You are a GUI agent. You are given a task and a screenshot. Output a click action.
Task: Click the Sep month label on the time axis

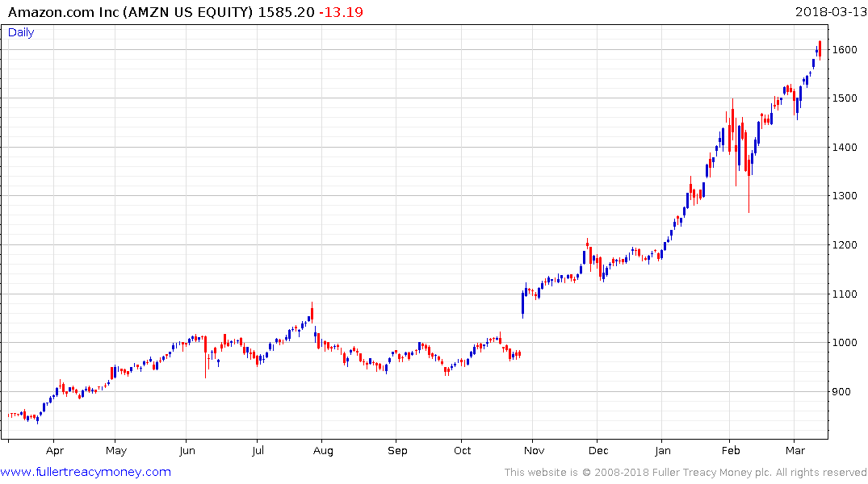[397, 451]
